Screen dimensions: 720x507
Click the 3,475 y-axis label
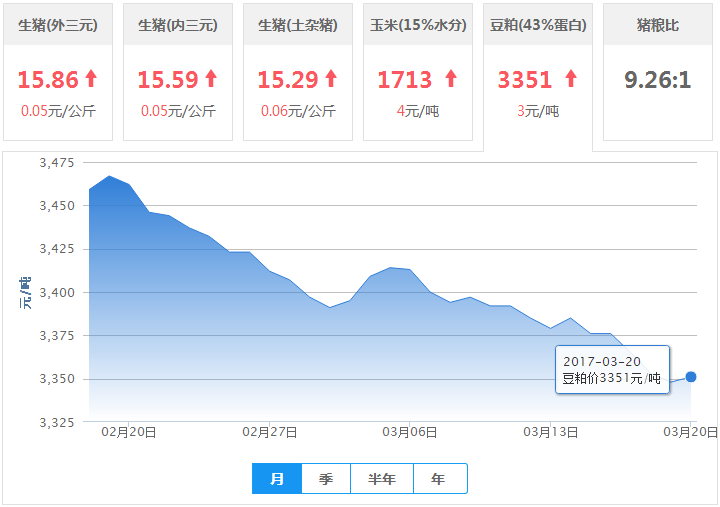tap(57, 163)
